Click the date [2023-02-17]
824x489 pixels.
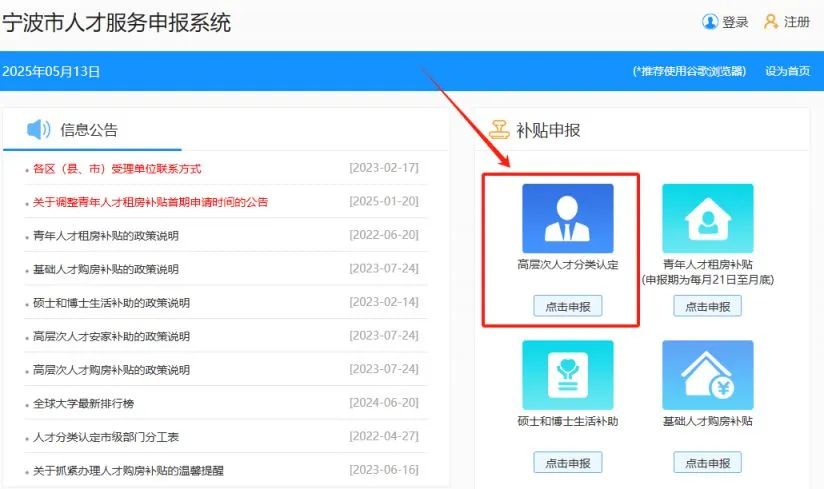(384, 168)
